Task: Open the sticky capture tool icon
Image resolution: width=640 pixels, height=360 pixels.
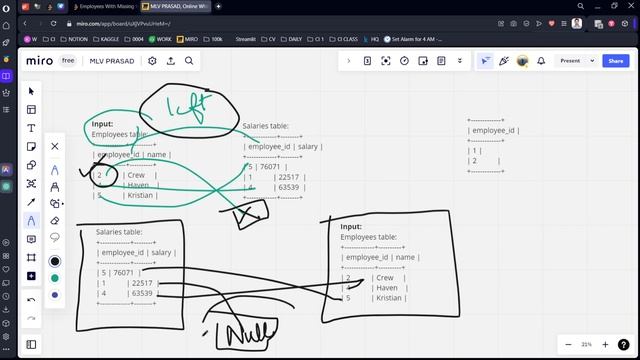Action: click(423, 61)
